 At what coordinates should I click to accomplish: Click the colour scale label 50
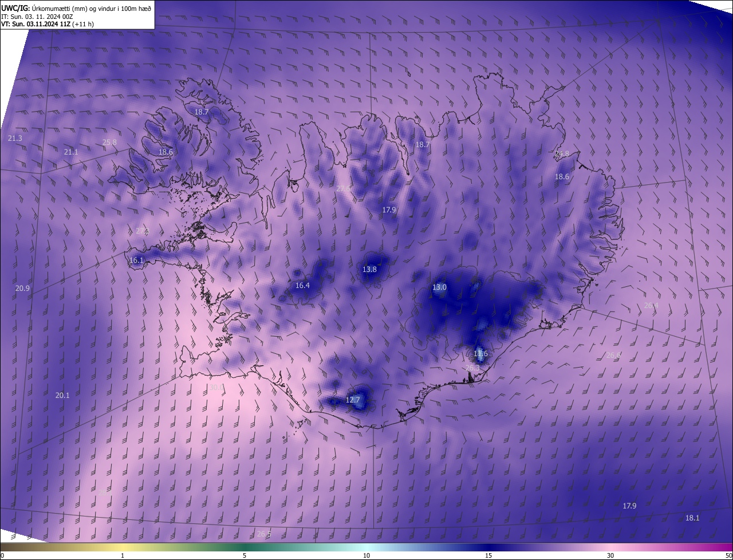point(728,555)
